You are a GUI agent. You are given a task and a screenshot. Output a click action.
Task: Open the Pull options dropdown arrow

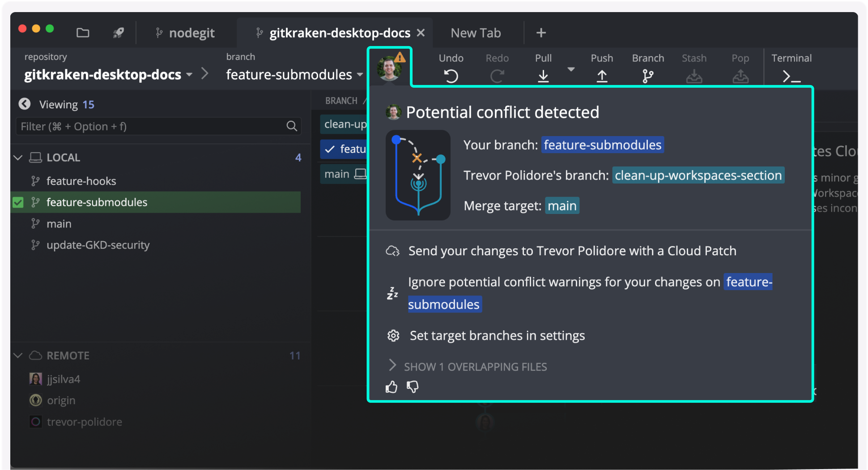(571, 69)
